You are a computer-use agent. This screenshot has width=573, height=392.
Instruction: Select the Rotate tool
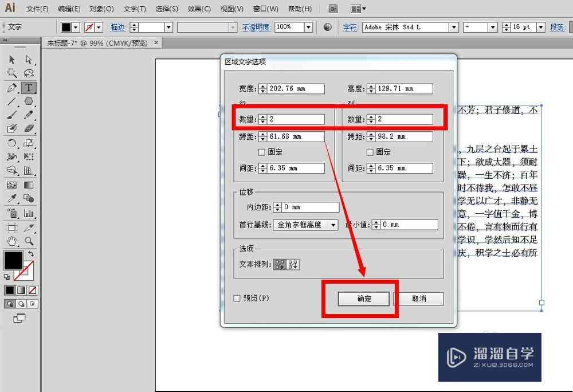(x=11, y=143)
